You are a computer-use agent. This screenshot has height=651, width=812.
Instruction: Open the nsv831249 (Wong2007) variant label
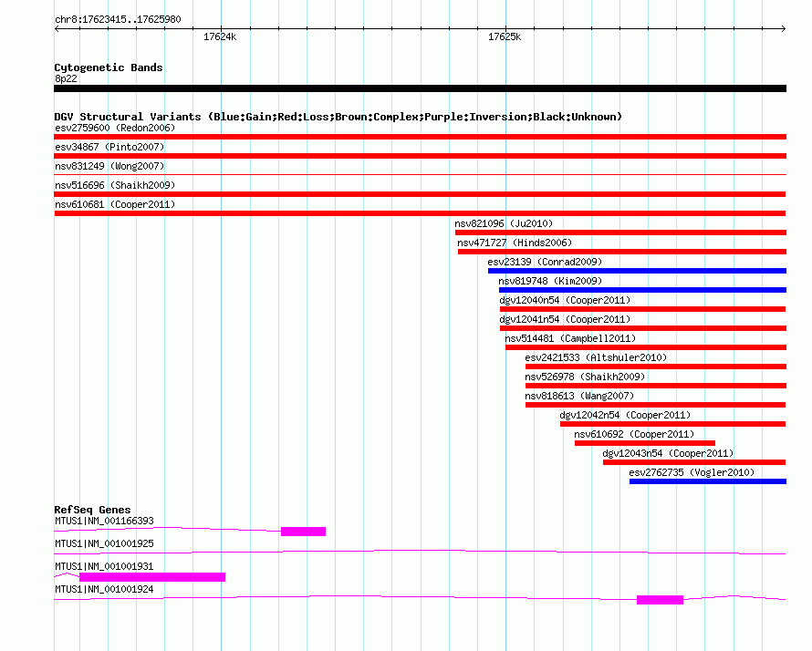tap(109, 166)
